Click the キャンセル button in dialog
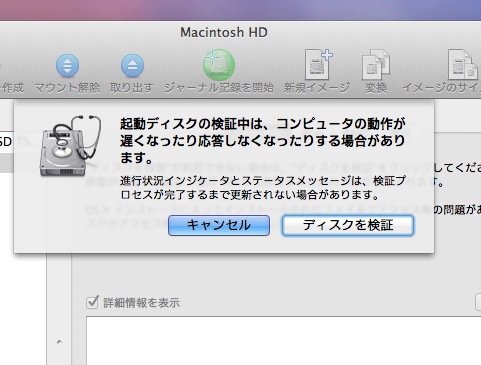The image size is (481, 365). (219, 225)
